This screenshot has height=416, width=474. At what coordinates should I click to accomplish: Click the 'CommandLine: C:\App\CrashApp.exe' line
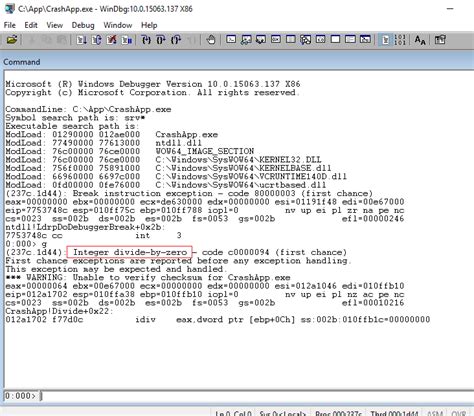(88, 109)
